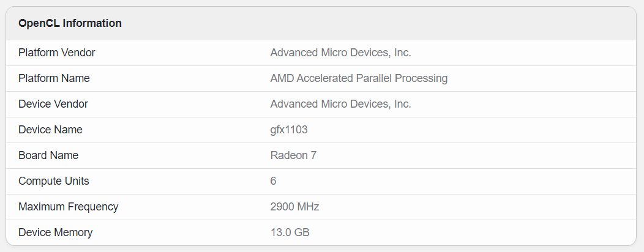Select the Platform Vendor label
The width and height of the screenshot is (644, 252).
[x=57, y=53]
